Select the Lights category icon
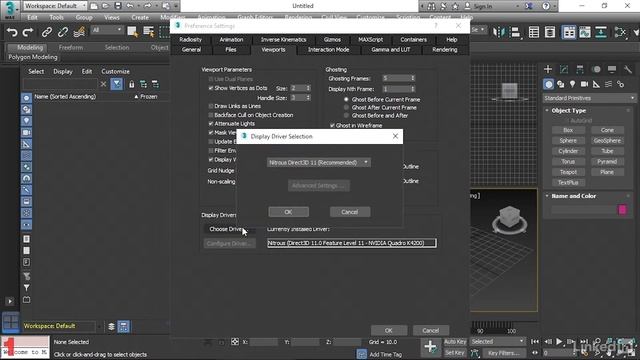 point(573,84)
